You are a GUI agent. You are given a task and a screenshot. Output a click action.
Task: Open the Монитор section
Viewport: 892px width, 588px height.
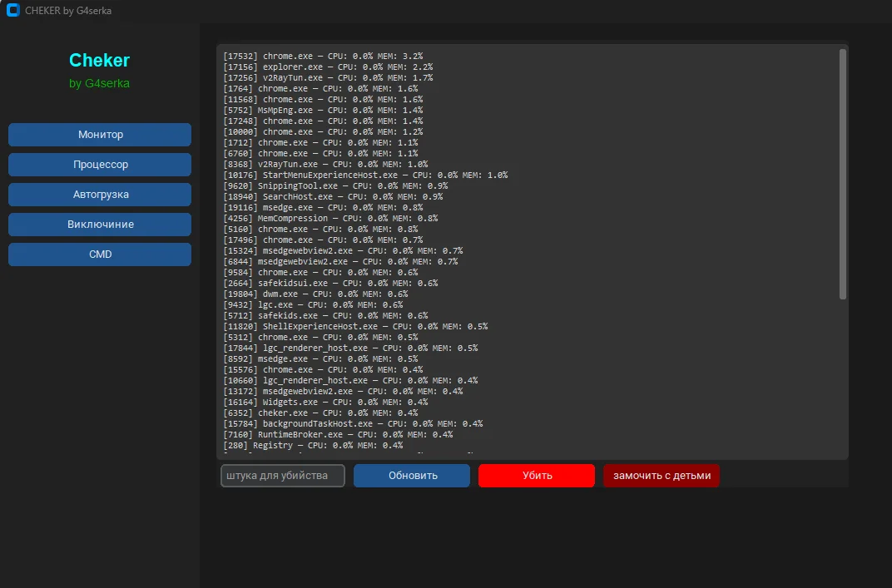tap(100, 135)
